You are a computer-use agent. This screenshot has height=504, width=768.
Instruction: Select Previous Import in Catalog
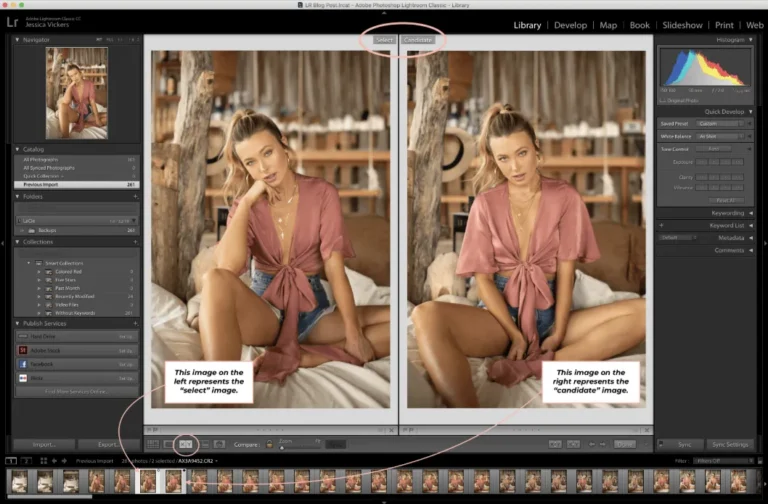(x=77, y=185)
